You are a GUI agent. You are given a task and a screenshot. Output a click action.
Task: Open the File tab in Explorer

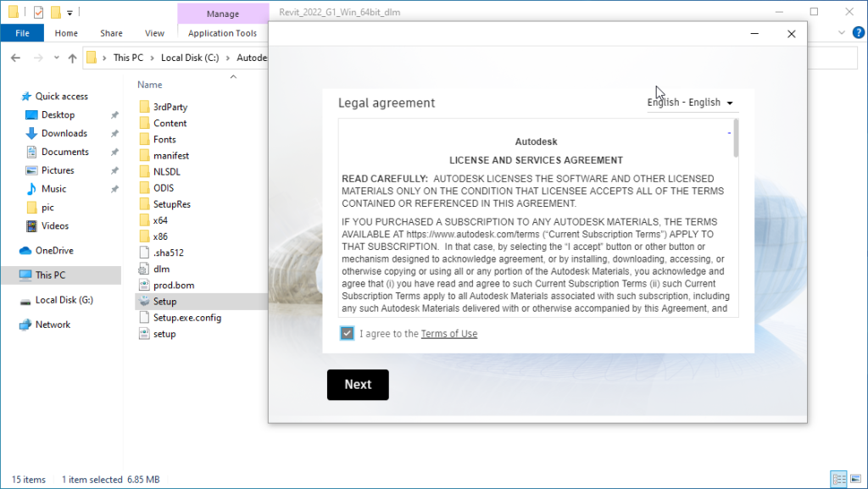(22, 33)
